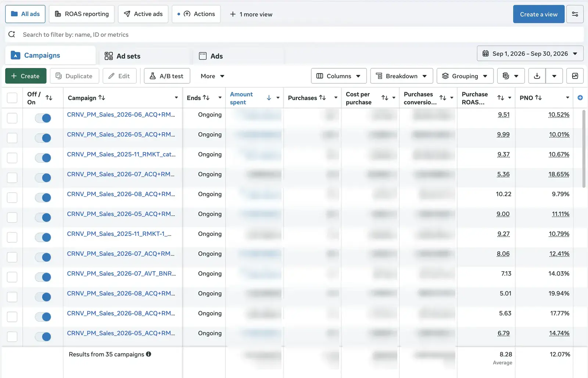Expand export options dropdown arrow

554,76
